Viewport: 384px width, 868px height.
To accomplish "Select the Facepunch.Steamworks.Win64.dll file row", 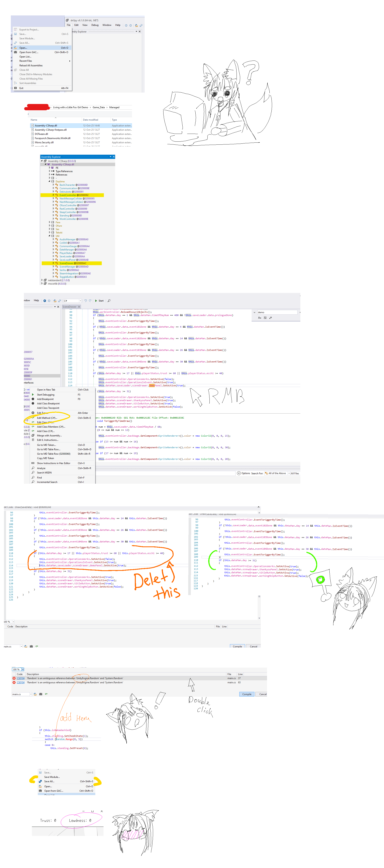I will tap(81, 138).
